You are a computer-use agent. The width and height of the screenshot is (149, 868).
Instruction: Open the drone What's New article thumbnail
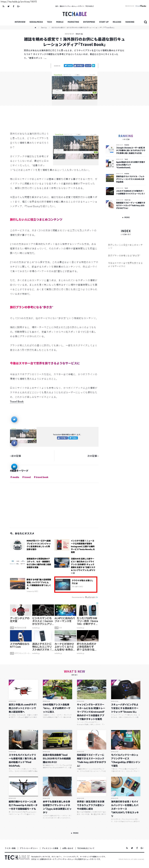click(23, 689)
